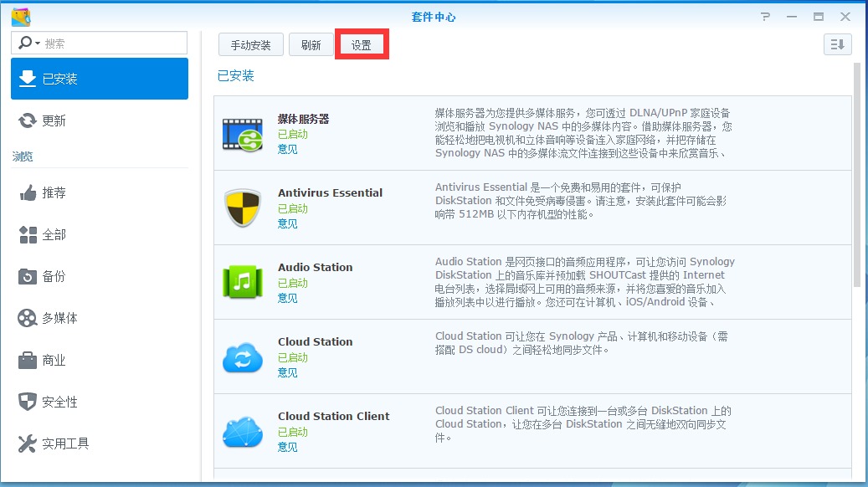Open the Antivirus Essential package title
The image size is (868, 487).
[330, 192]
